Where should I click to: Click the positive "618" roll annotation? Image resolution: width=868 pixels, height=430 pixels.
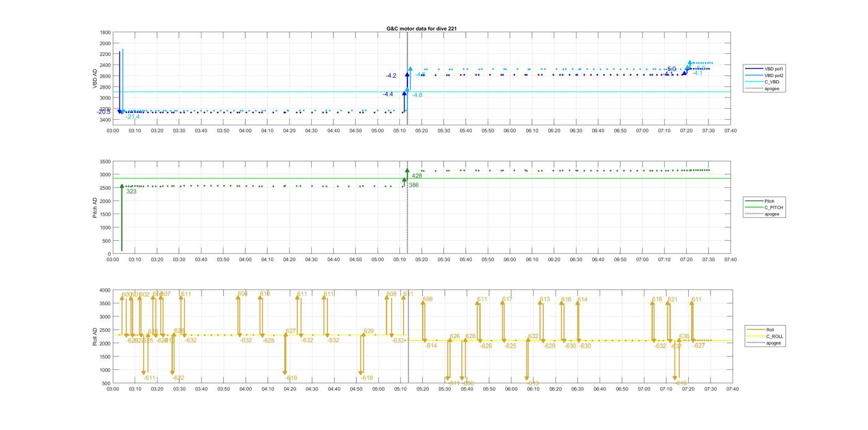click(657, 300)
